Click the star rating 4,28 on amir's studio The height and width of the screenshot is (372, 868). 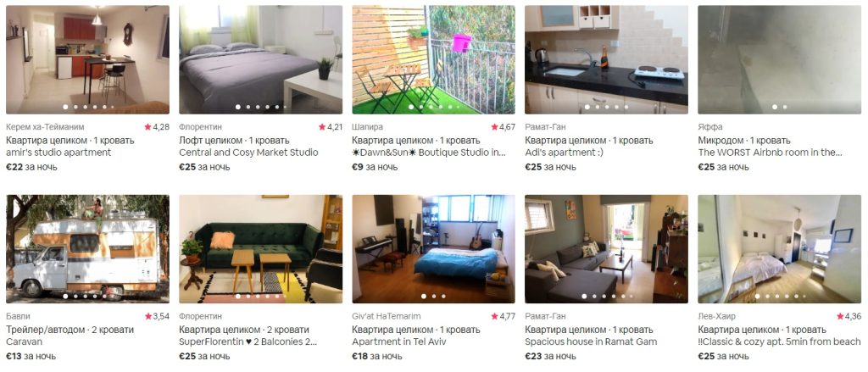point(157,127)
